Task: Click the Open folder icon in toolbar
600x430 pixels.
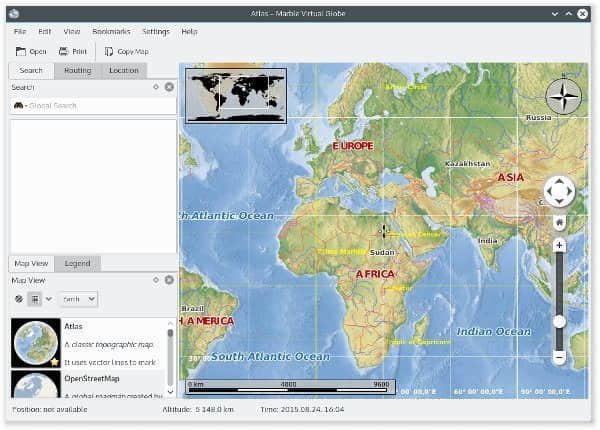Action: pos(21,51)
